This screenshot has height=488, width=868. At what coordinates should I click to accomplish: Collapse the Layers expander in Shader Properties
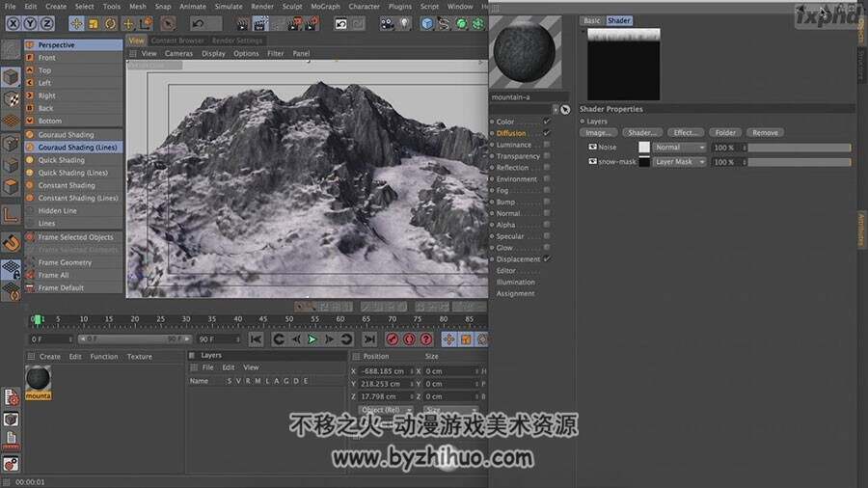click(x=583, y=122)
